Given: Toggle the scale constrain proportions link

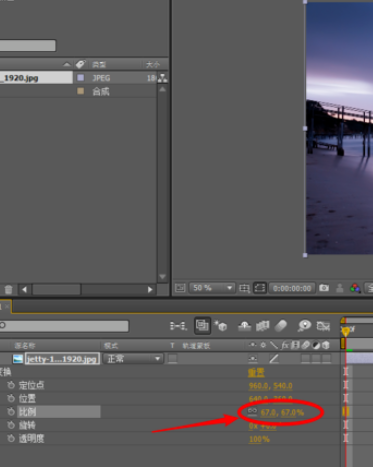Looking at the screenshot, I should tap(252, 412).
